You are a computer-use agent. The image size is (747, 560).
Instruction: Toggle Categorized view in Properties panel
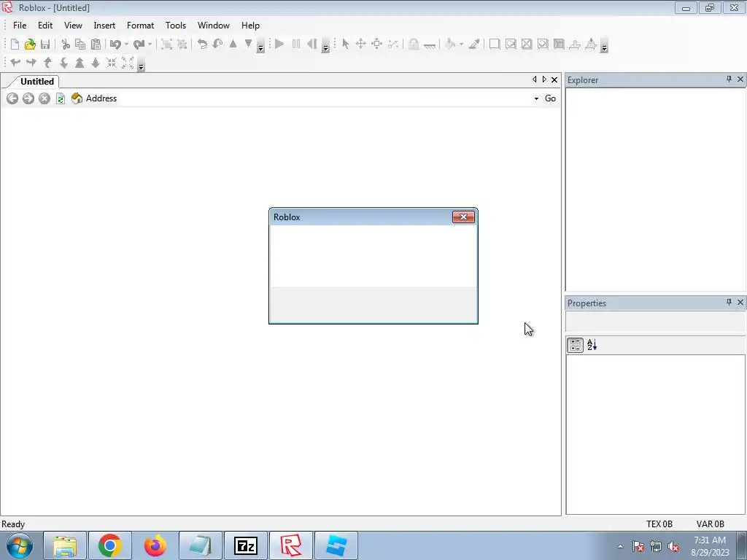click(x=576, y=345)
